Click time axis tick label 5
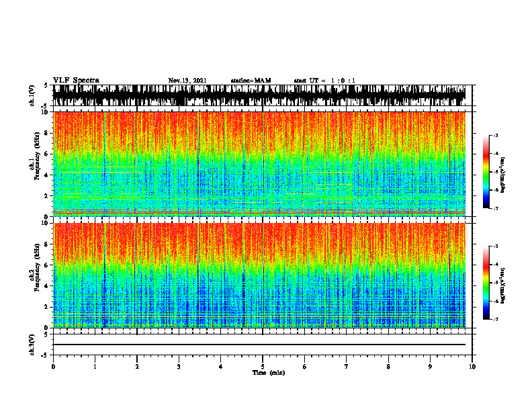The width and height of the screenshot is (532, 411). tap(263, 367)
